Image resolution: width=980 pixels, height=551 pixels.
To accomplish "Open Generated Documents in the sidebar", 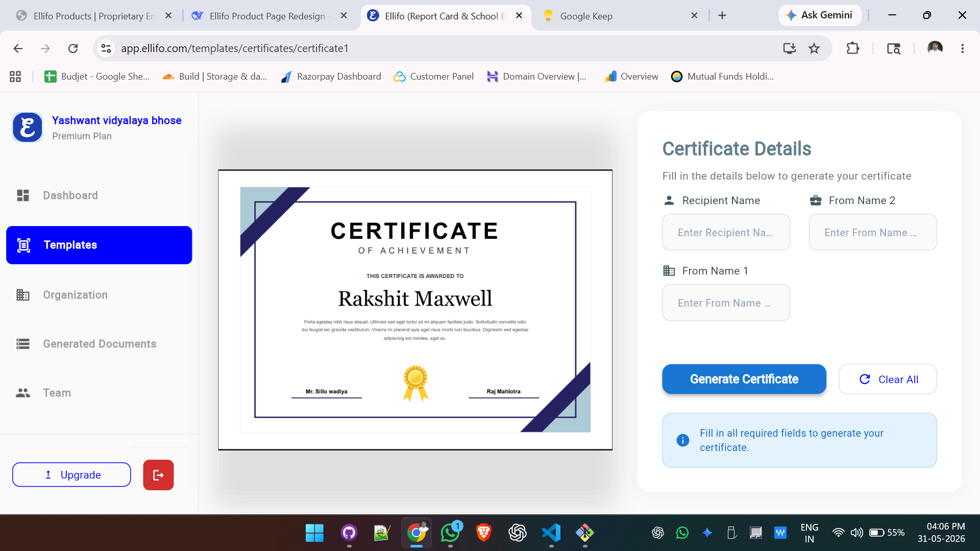I will (x=99, y=344).
